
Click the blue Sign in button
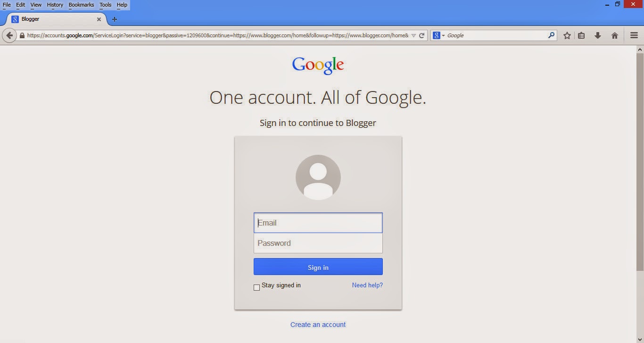318,267
